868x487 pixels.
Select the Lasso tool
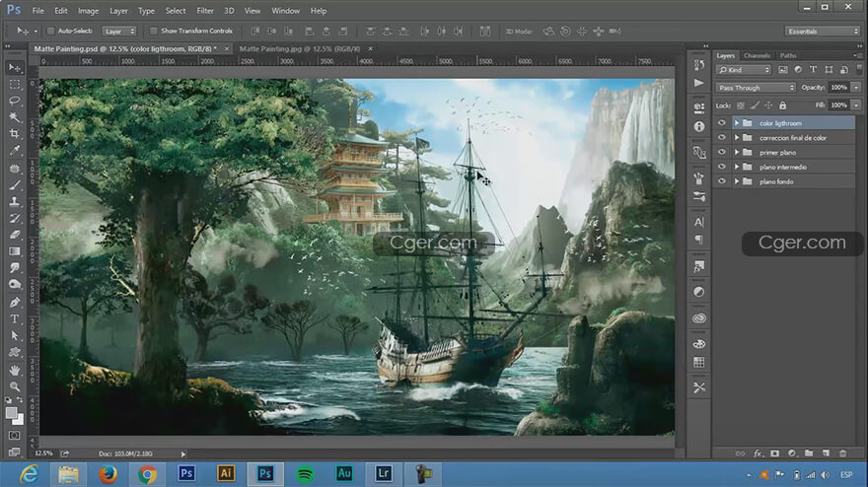point(15,102)
